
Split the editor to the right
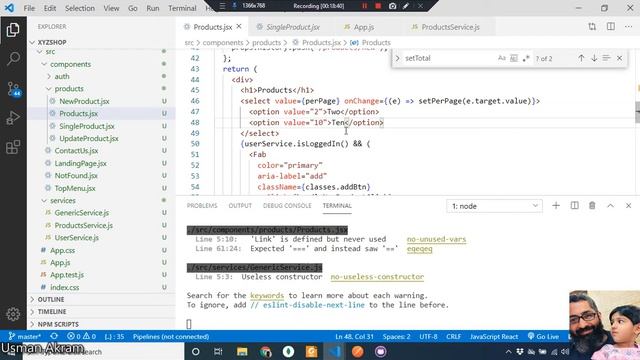tap(611, 27)
